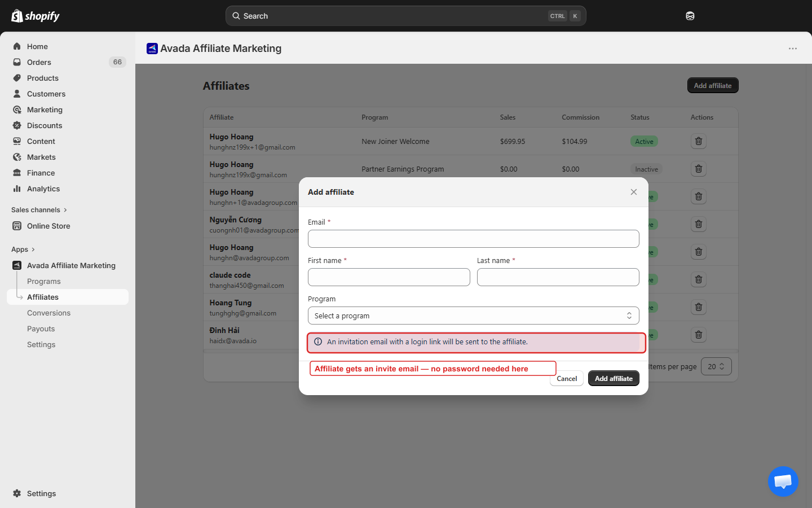Open the chat support bubble
This screenshot has width=812, height=508.
click(x=783, y=481)
